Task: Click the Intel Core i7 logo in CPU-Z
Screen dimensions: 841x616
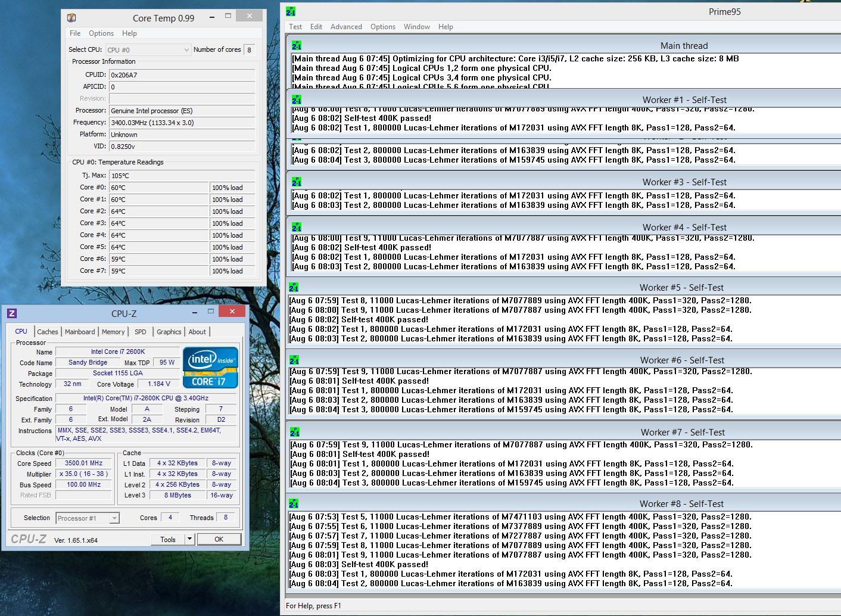Action: point(211,368)
